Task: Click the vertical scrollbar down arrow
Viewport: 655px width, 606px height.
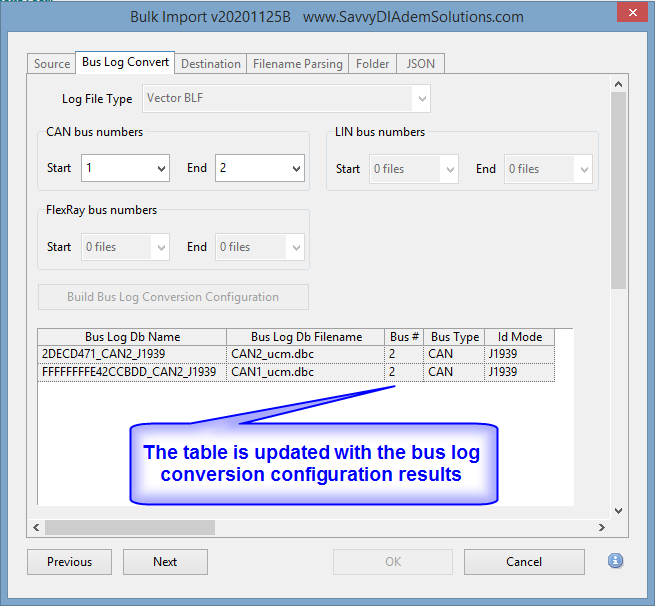Action: (617, 510)
